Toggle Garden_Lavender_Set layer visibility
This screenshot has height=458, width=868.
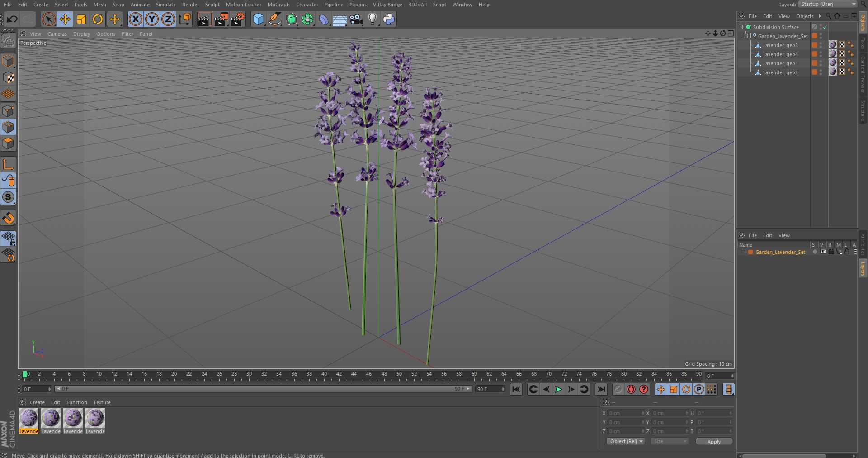823,252
